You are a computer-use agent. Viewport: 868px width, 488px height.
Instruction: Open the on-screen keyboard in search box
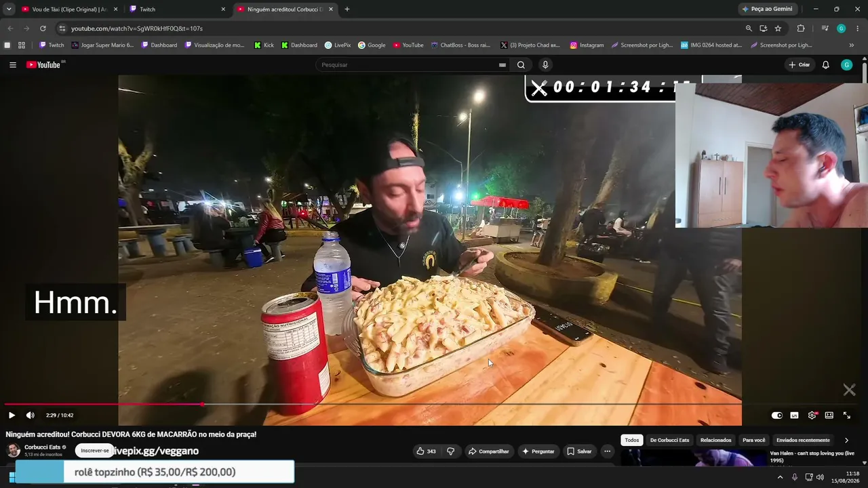coord(502,65)
